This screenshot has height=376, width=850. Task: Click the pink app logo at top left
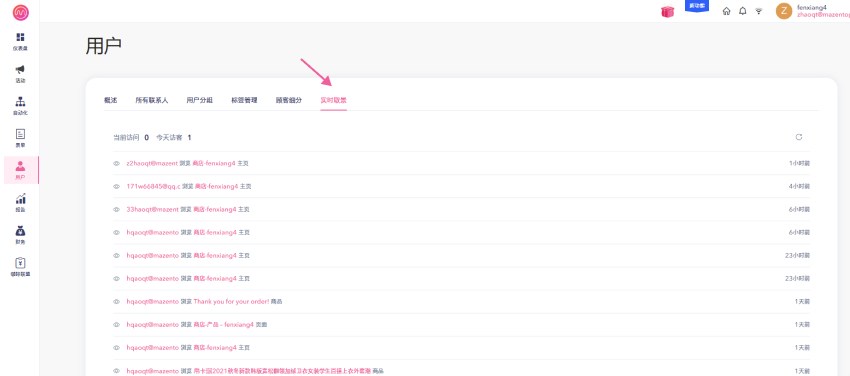[x=21, y=12]
